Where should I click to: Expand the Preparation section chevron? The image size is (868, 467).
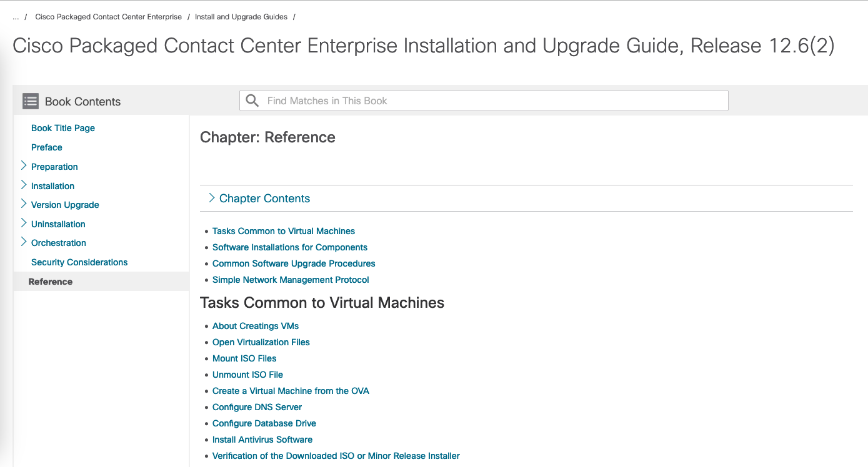(x=24, y=166)
